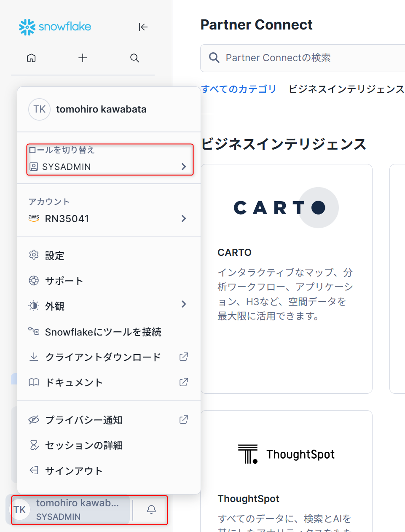The height and width of the screenshot is (532, 405).
Task: Choose Snowflakeにツールを接続 menu item
Action: coord(109,332)
